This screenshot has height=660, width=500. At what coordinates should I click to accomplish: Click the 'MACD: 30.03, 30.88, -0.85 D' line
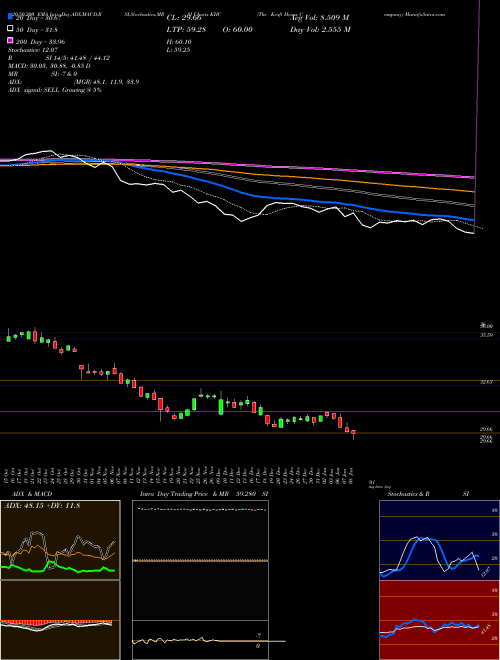[x=49, y=66]
